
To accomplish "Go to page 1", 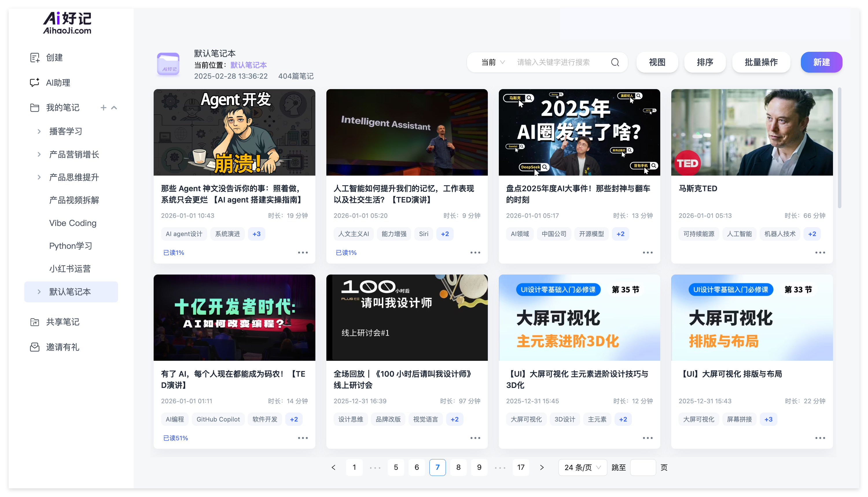I will point(354,467).
